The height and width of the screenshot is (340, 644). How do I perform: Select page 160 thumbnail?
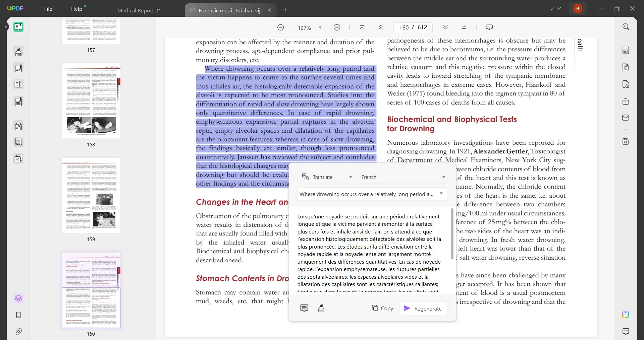[91, 290]
